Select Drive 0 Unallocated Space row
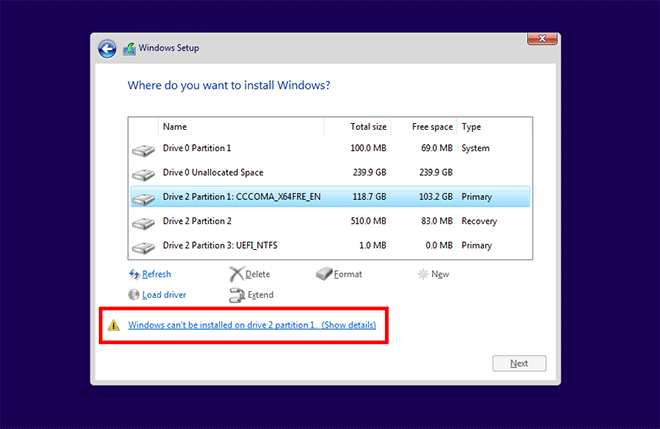The height and width of the screenshot is (429, 660). tap(330, 173)
